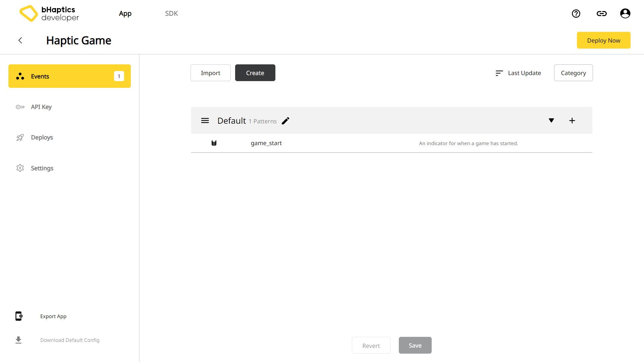644x362 pixels.
Task: Click the Category dropdown button
Action: pos(573,72)
